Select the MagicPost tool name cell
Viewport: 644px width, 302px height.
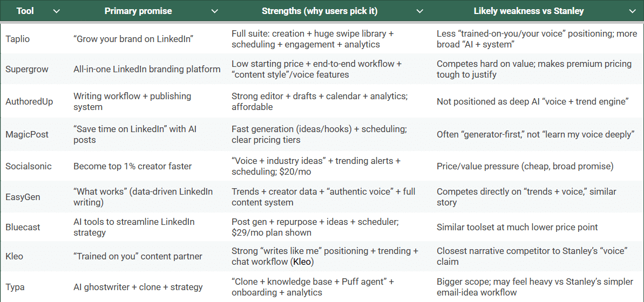pos(26,134)
